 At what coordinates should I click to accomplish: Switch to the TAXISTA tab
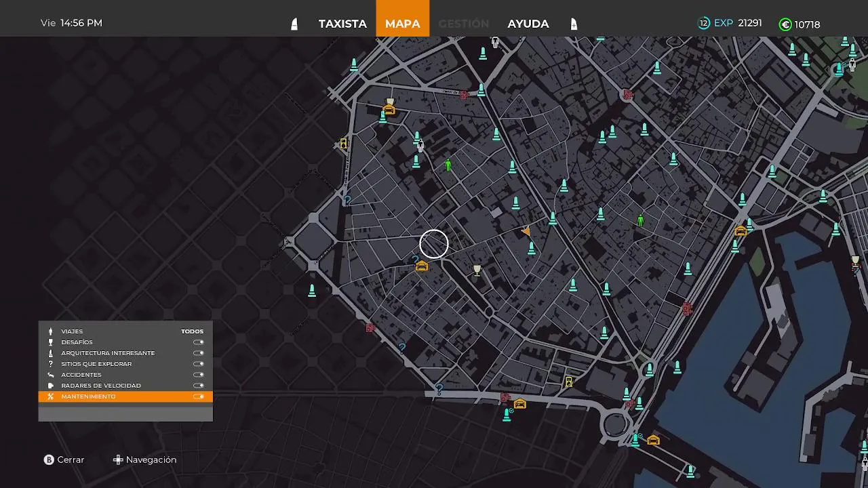tap(342, 24)
